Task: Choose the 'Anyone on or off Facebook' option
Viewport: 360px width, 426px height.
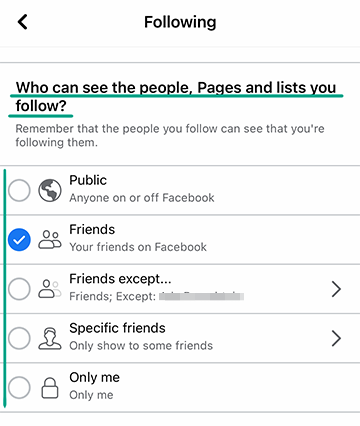Action: coord(142,198)
